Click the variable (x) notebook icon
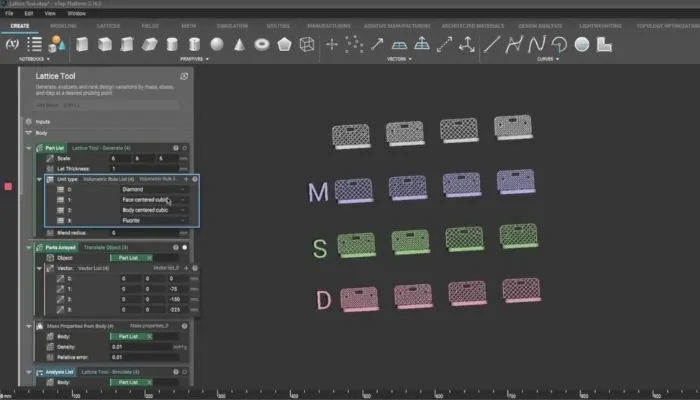 [x=11, y=44]
